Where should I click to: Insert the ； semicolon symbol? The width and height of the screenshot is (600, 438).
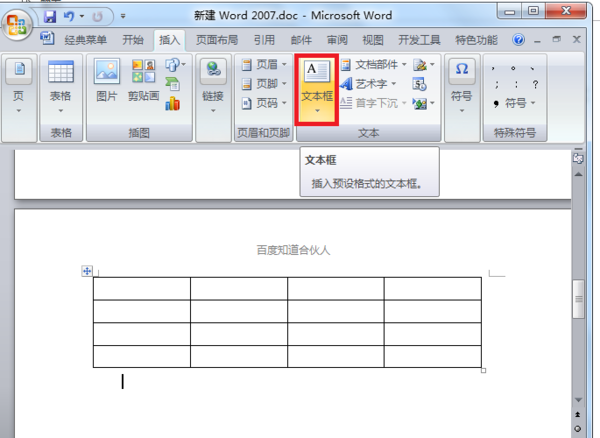tap(496, 85)
